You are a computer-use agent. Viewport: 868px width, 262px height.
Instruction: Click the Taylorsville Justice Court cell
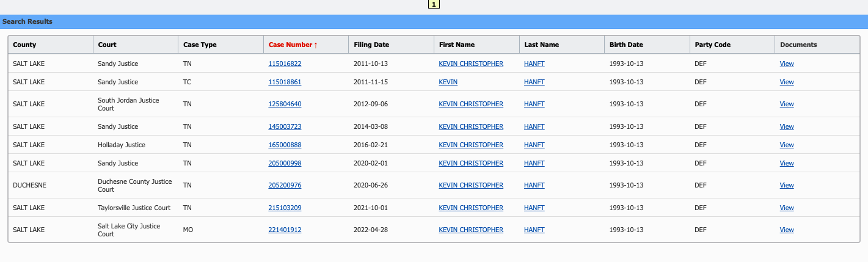(x=134, y=208)
